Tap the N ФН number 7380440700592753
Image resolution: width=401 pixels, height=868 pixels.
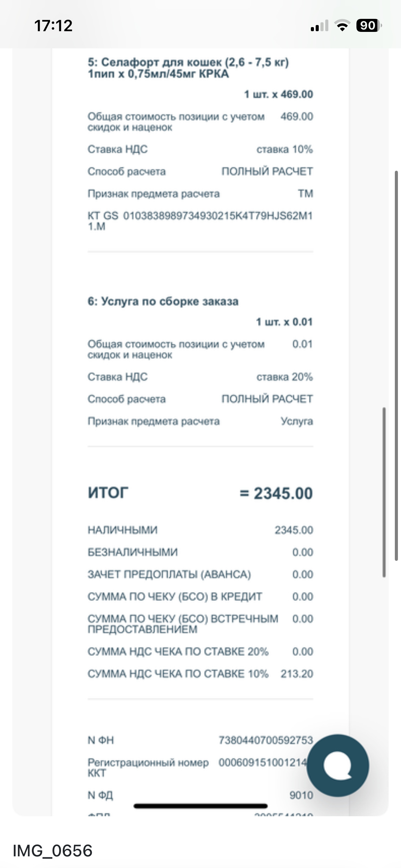click(266, 740)
